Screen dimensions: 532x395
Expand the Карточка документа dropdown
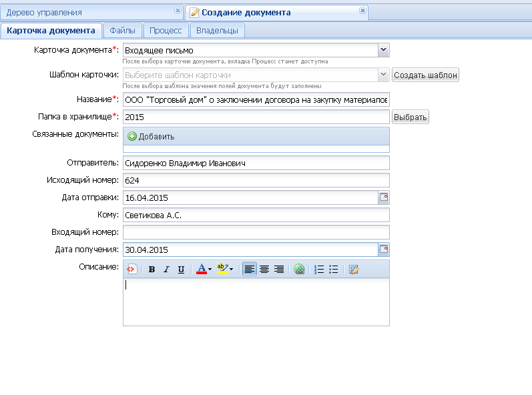(383, 50)
